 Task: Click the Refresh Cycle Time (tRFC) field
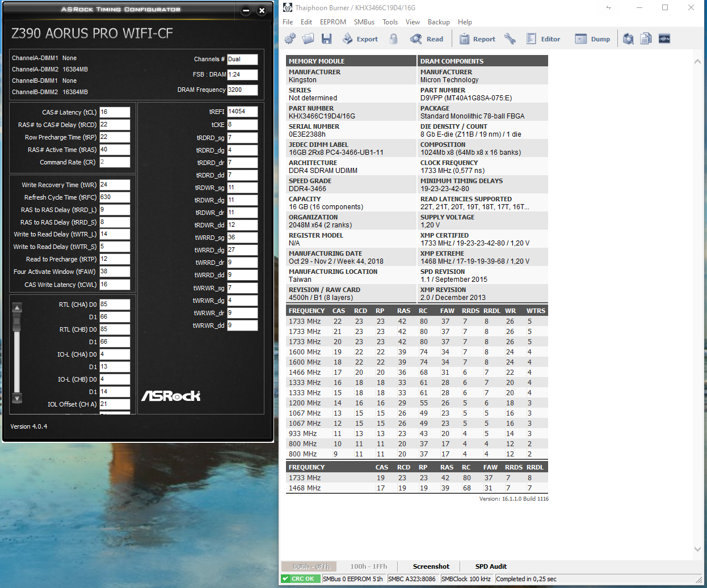(x=115, y=197)
